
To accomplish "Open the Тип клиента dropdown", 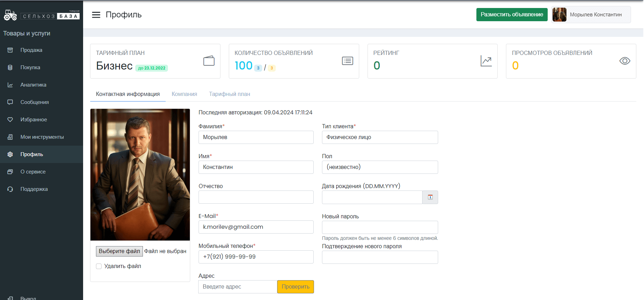I will 380,137.
